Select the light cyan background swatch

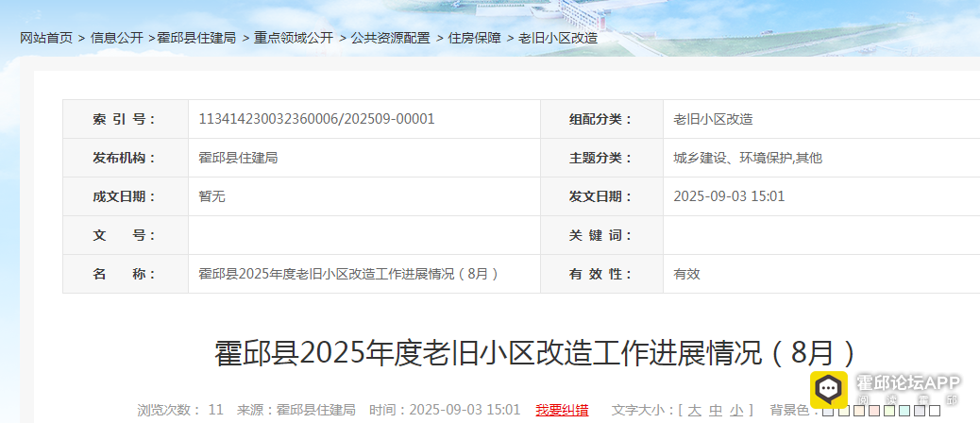(904, 411)
